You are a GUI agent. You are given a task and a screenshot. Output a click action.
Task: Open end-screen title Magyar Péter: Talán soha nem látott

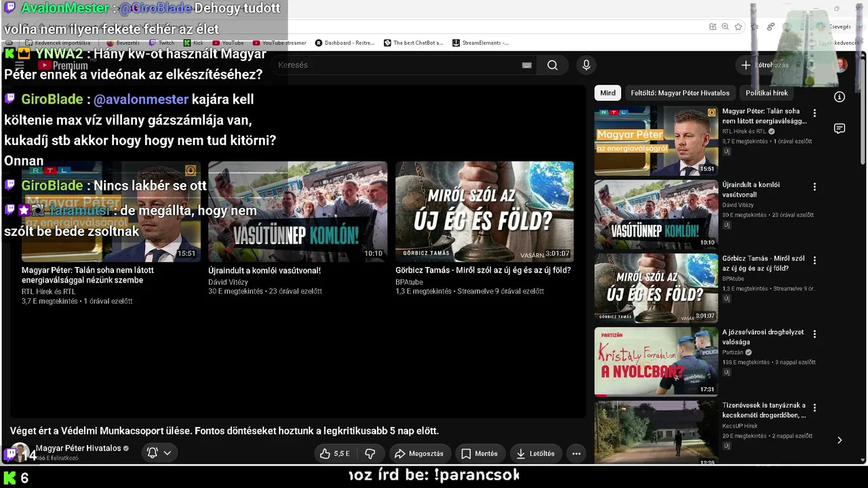pyautogui.click(x=87, y=275)
